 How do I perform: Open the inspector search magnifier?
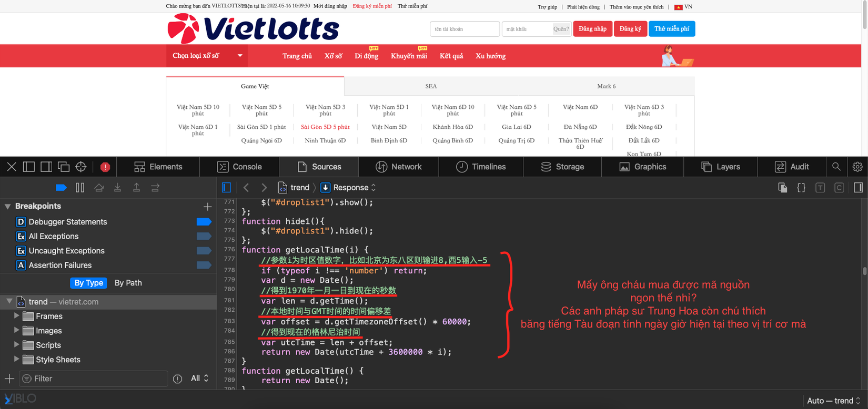click(836, 167)
